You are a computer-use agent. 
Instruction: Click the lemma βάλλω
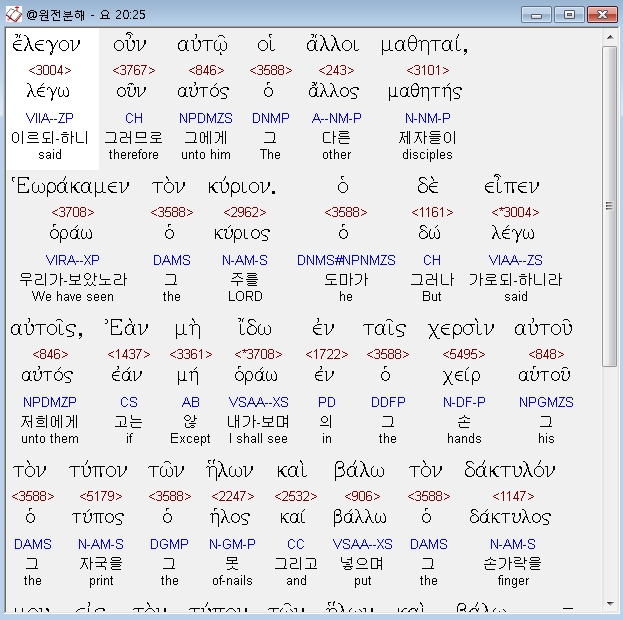click(360, 517)
